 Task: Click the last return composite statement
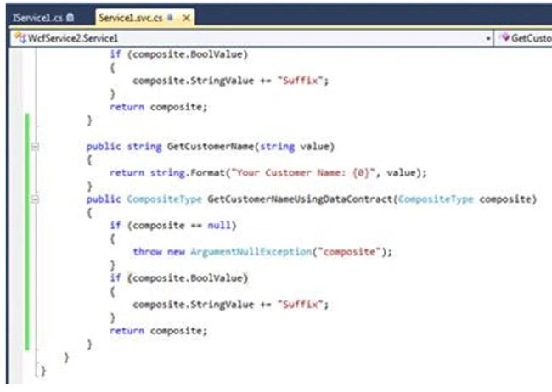pyautogui.click(x=159, y=331)
